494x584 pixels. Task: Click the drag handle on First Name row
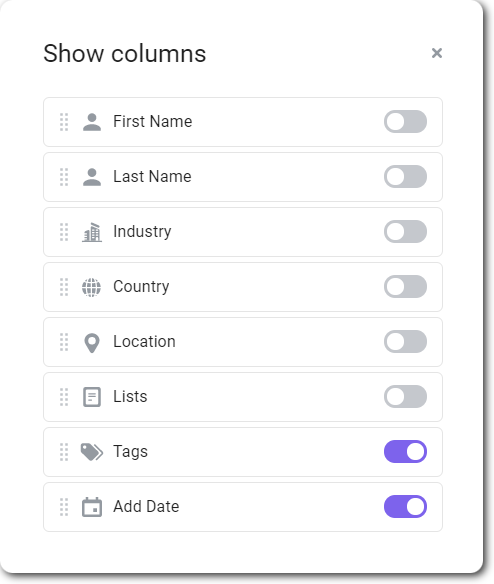point(64,122)
